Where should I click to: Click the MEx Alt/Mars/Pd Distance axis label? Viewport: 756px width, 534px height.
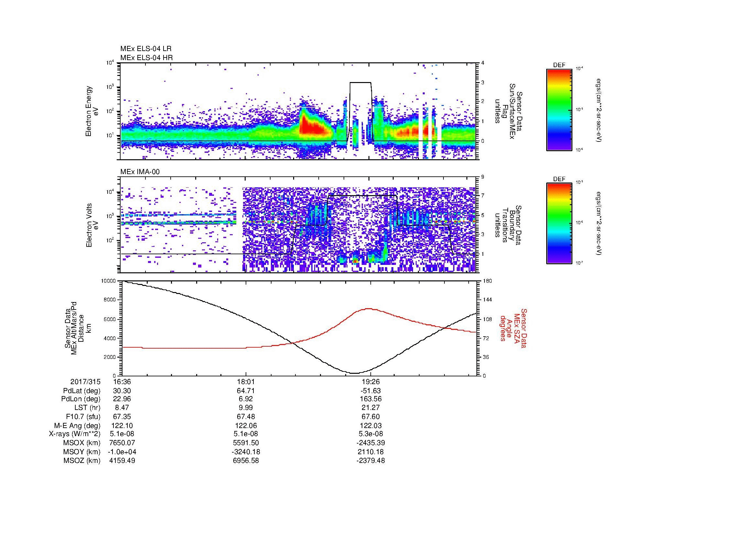[x=78, y=328]
